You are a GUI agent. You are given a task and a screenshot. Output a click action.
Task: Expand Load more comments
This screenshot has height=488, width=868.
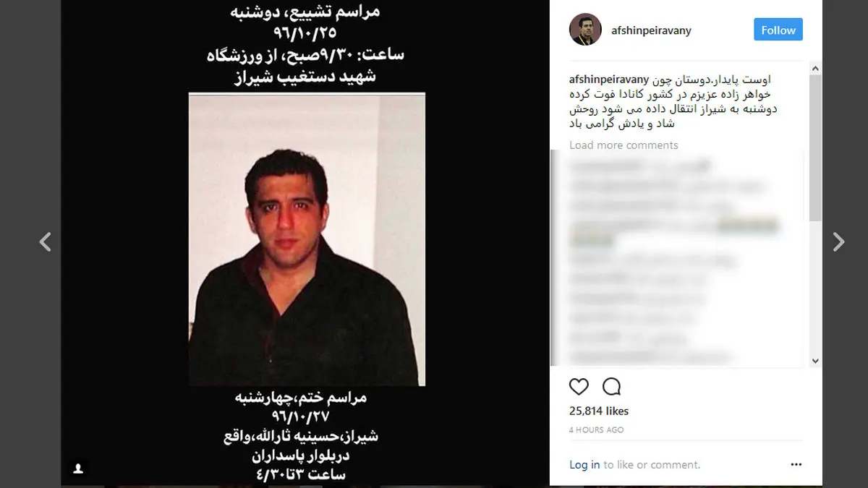(624, 145)
